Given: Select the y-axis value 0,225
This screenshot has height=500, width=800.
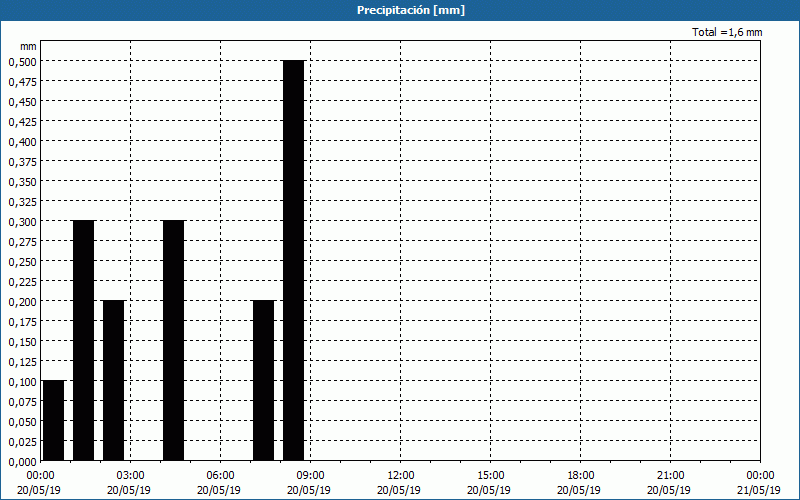Looking at the screenshot, I should (22, 282).
